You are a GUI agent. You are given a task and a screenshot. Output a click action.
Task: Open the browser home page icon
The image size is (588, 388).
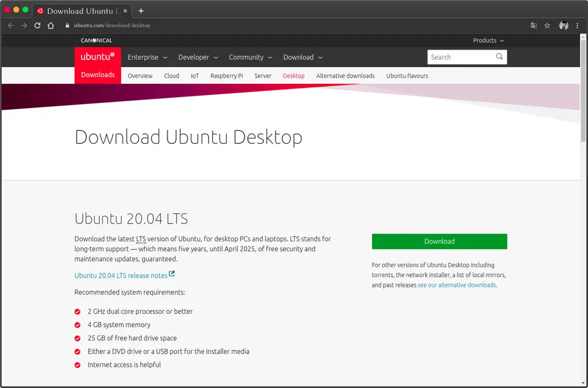coord(51,25)
